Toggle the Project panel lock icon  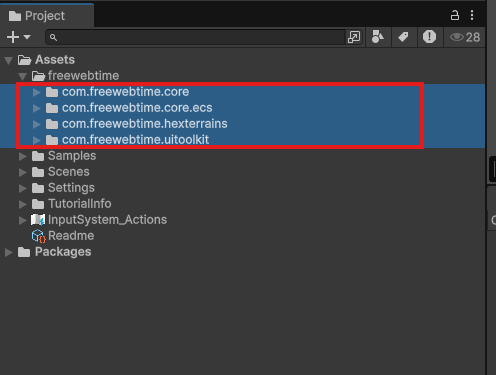pos(455,15)
